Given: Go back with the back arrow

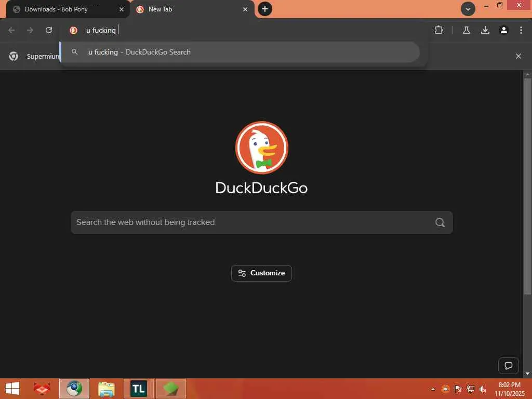Looking at the screenshot, I should 11,30.
